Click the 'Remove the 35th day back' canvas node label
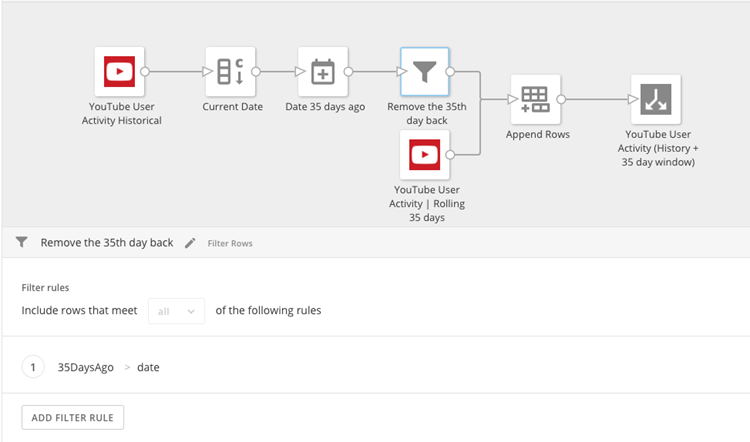 click(x=427, y=113)
